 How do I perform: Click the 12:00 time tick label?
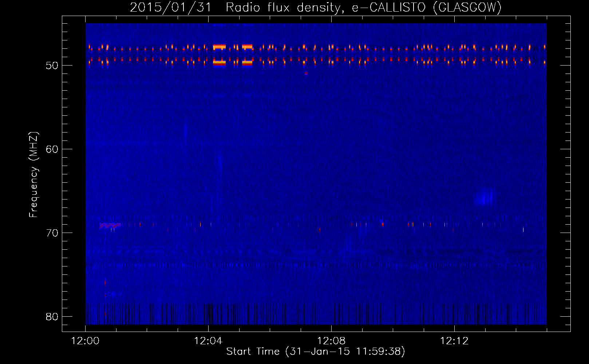point(86,341)
